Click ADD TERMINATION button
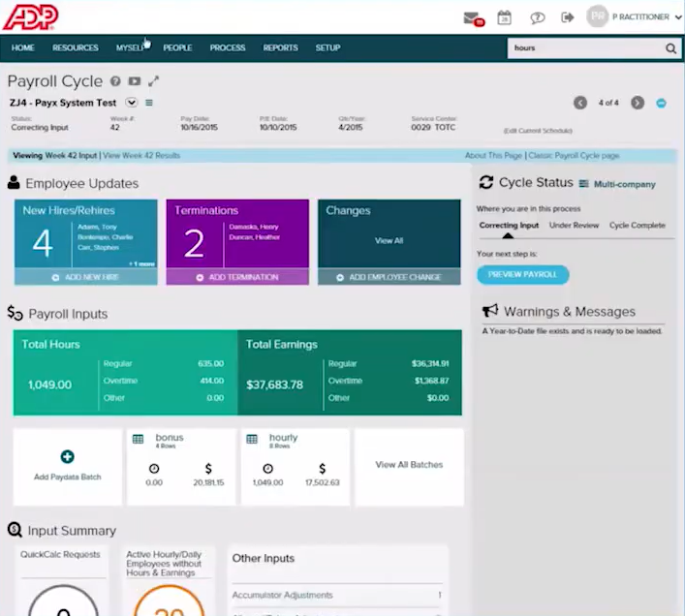The height and width of the screenshot is (616, 685). pos(237,277)
